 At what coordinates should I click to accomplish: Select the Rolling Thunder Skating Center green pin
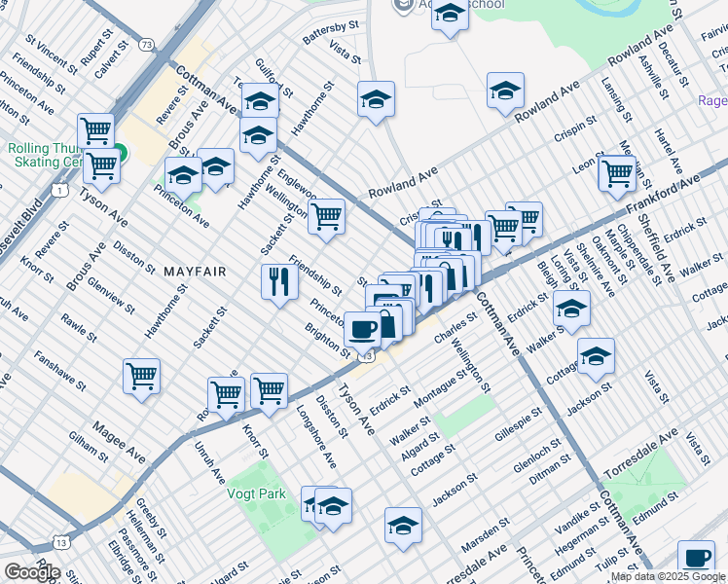coord(122,152)
